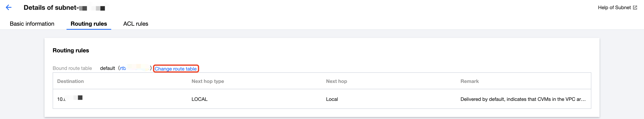Viewport: 644px width, 119px height.
Task: Click the blue back arrow icon
Action: point(9,8)
